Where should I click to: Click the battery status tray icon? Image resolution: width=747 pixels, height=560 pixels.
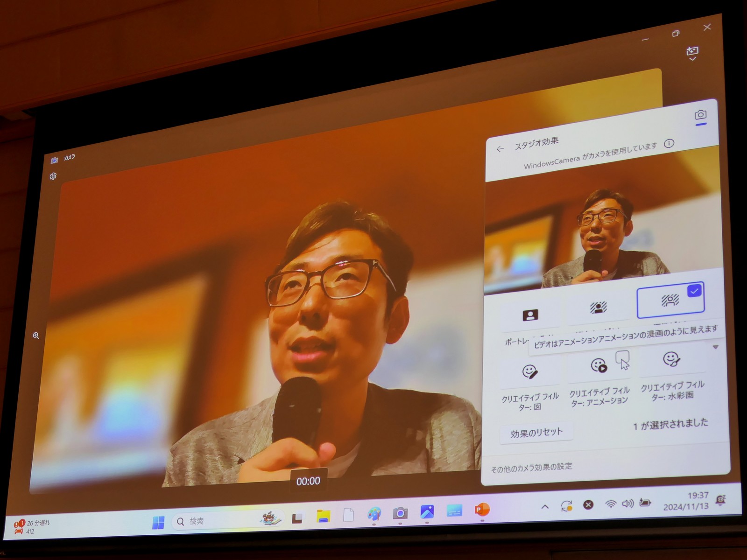645,503
